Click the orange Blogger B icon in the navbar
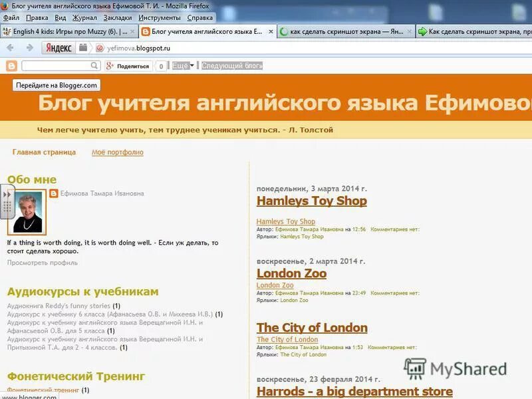532x399 pixels. (x=11, y=66)
